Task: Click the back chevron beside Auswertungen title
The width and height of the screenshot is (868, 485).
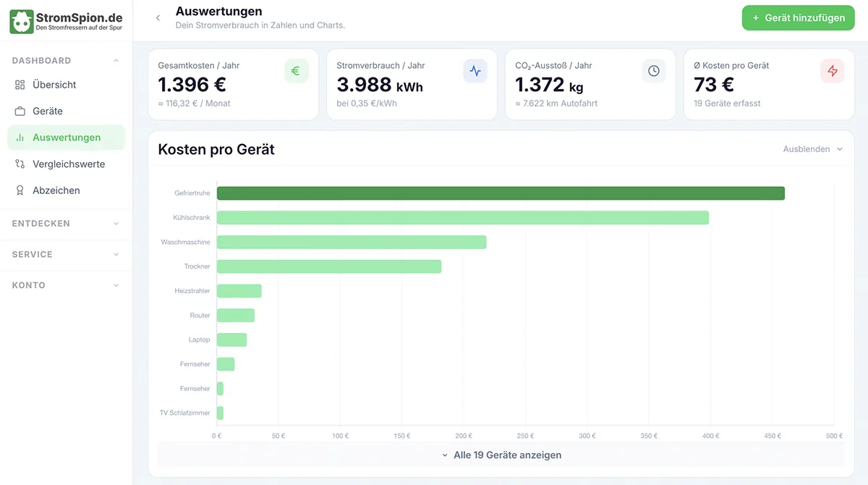Action: [158, 18]
